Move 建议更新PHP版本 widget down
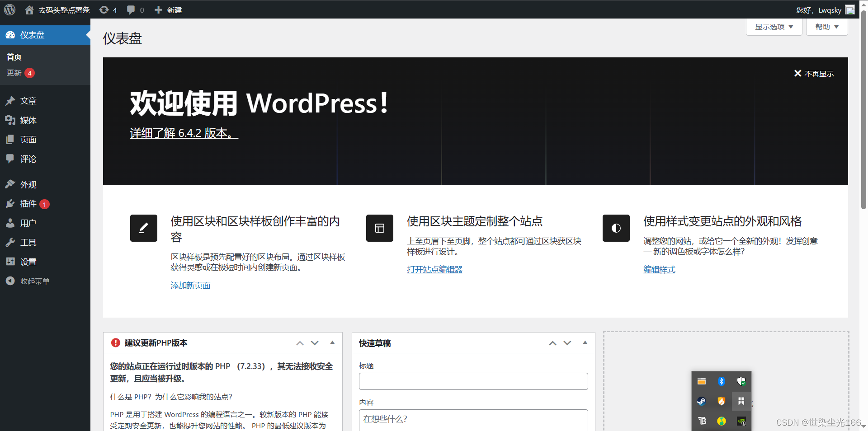Screen dimensions: 868x431 coord(315,343)
